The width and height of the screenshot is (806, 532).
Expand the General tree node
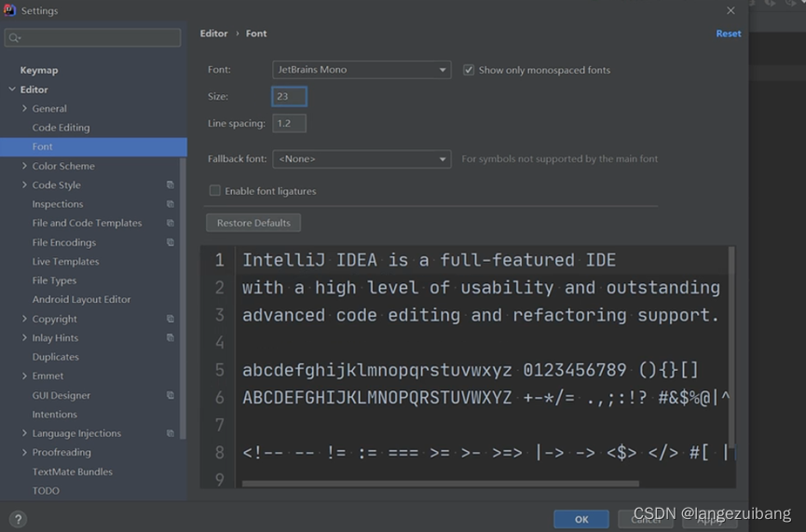tap(24, 108)
